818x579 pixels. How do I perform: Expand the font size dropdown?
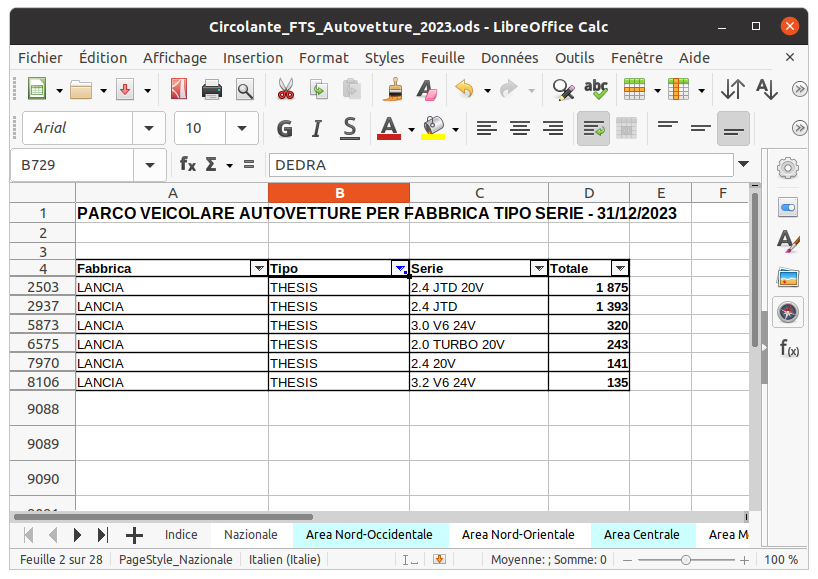(242, 128)
